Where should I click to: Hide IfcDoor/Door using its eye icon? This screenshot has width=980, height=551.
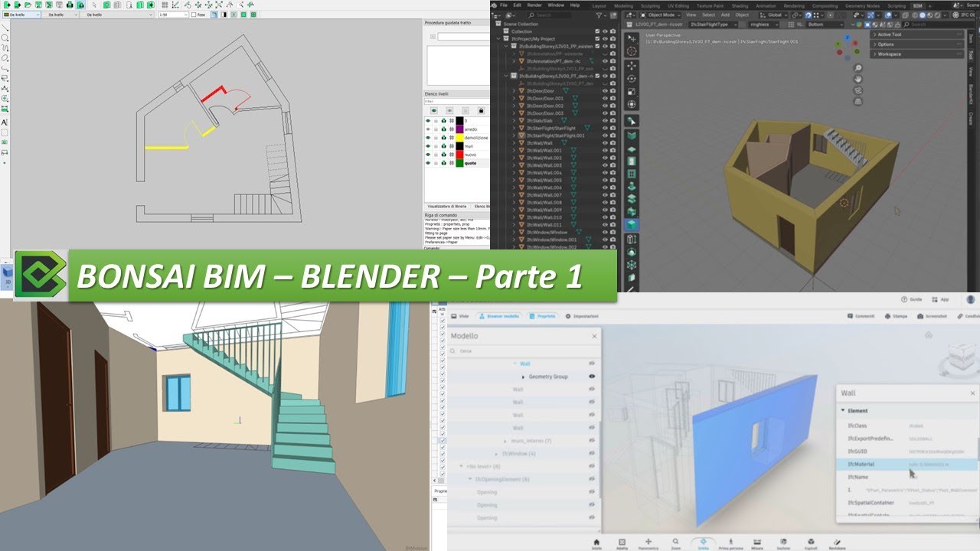click(605, 91)
